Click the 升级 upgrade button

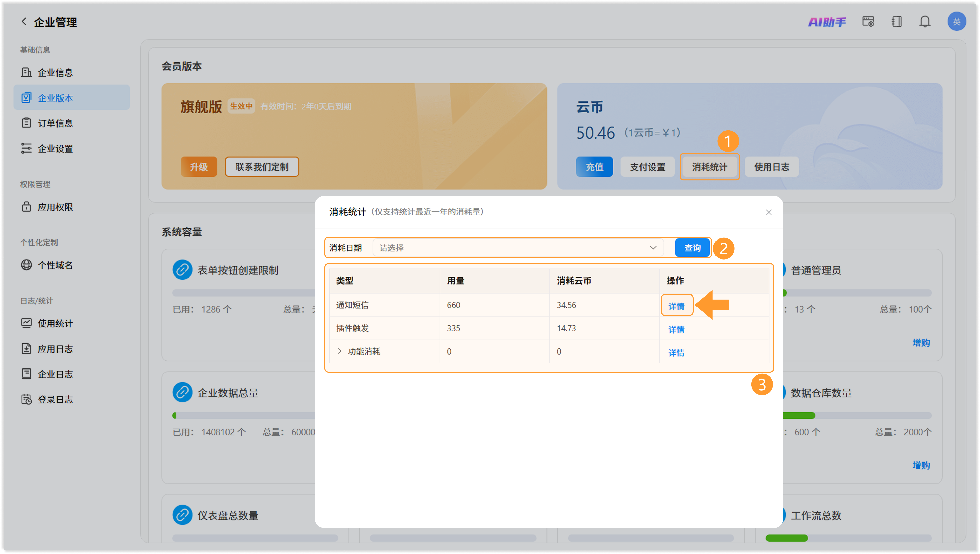[x=199, y=167]
